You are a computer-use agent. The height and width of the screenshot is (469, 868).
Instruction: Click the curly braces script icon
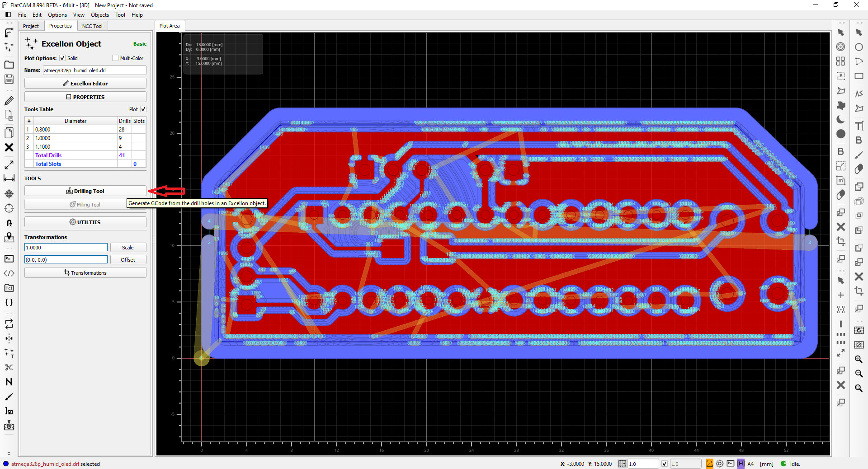point(9,302)
